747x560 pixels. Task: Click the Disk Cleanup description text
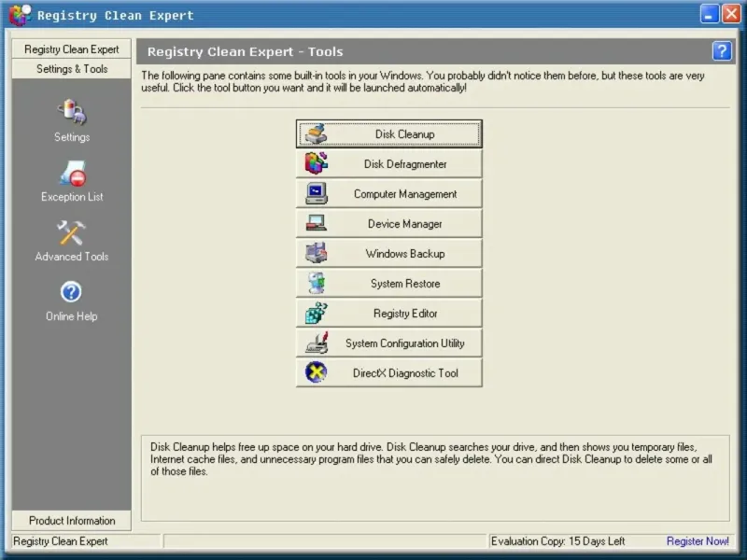point(431,459)
